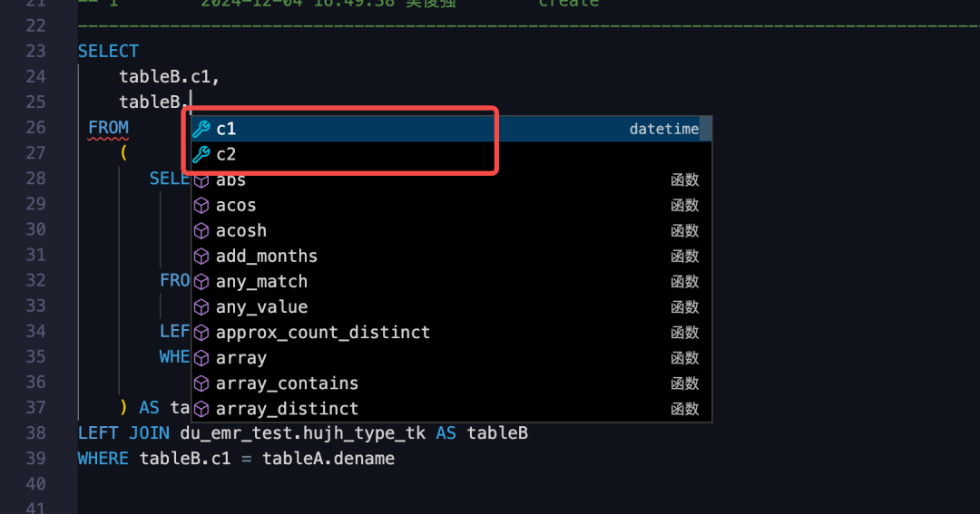Click the wrench icon beside c1 suggestion
This screenshot has width=980, height=514.
point(201,130)
